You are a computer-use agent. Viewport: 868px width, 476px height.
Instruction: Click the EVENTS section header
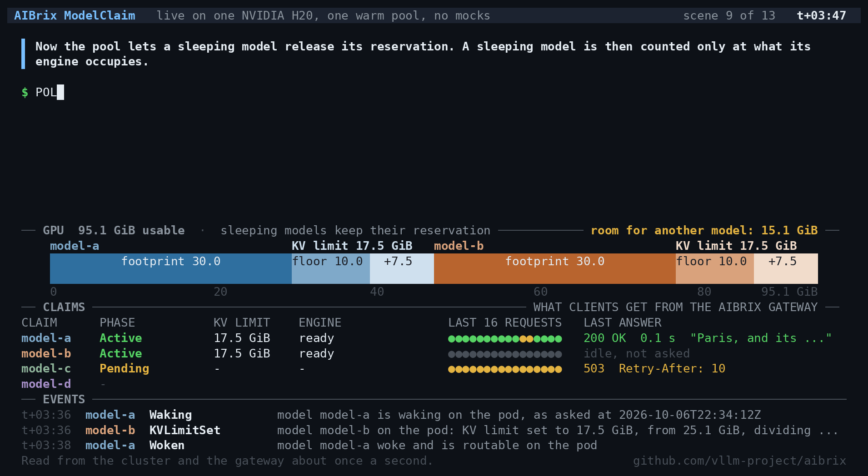click(64, 399)
